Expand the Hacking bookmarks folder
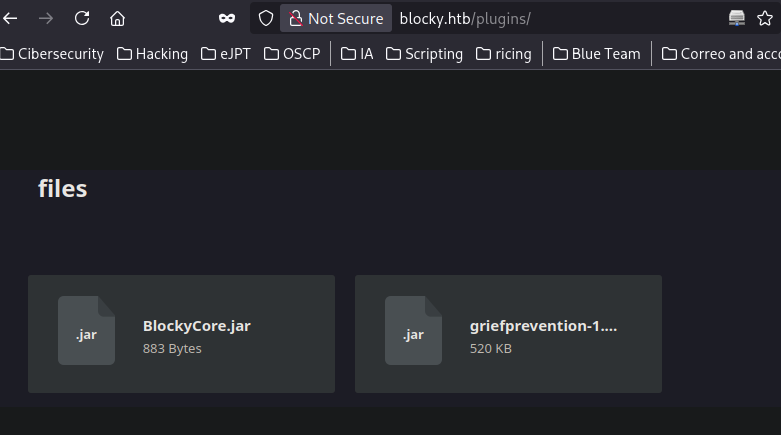 (152, 54)
